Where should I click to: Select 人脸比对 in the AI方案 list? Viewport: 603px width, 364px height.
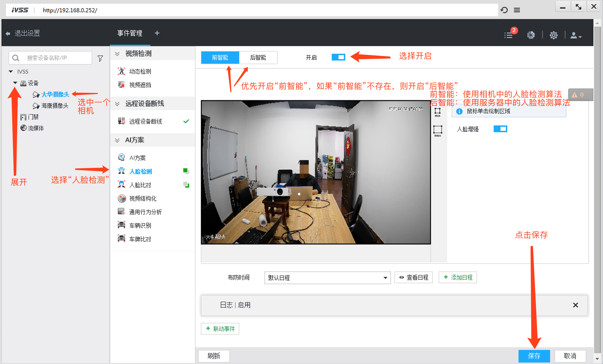pos(140,185)
